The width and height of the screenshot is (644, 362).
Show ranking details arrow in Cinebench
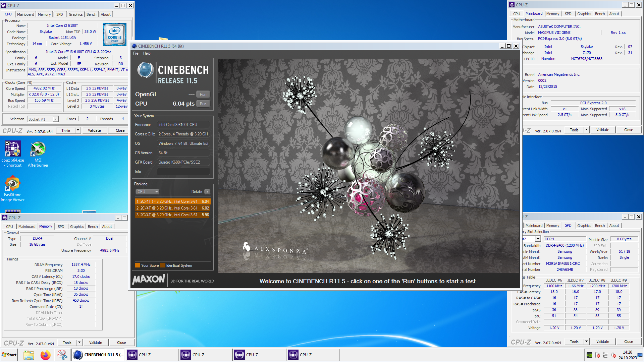(x=207, y=192)
